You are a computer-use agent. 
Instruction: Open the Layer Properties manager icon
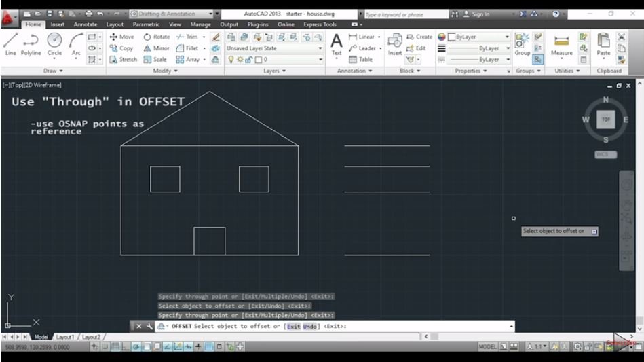(x=231, y=37)
